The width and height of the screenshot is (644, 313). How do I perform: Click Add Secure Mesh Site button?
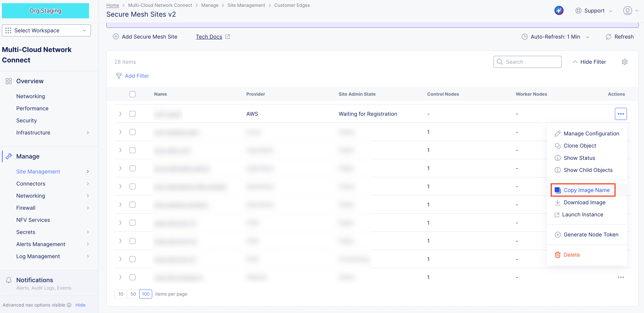145,37
